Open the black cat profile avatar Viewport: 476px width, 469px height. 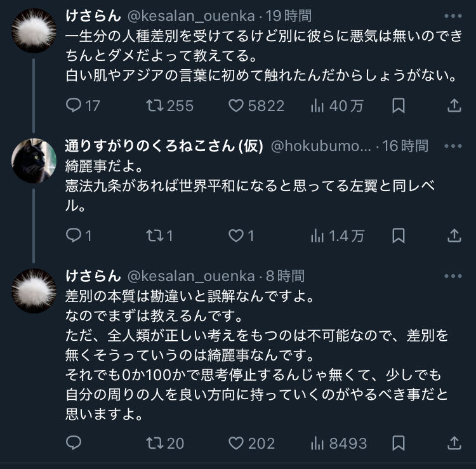34,161
